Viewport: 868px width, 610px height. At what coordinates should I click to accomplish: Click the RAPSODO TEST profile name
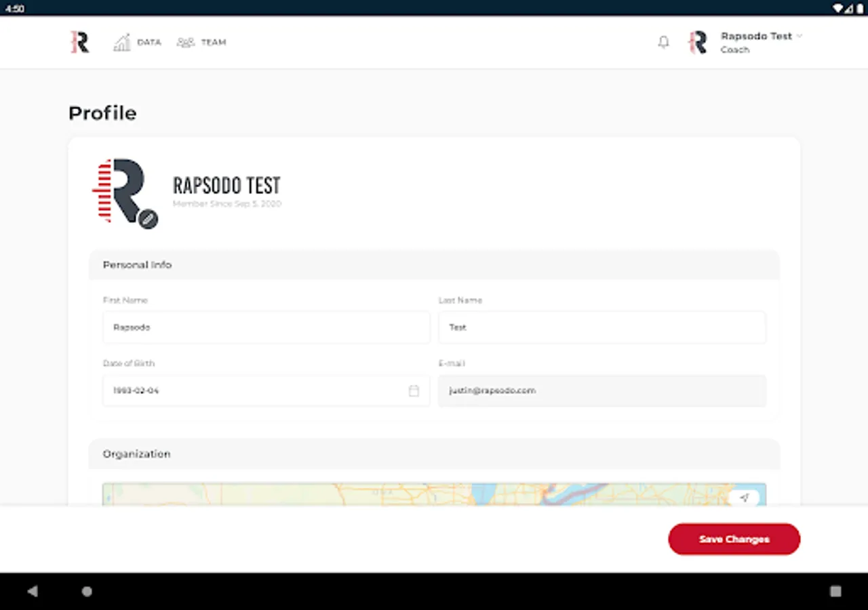pyautogui.click(x=226, y=185)
